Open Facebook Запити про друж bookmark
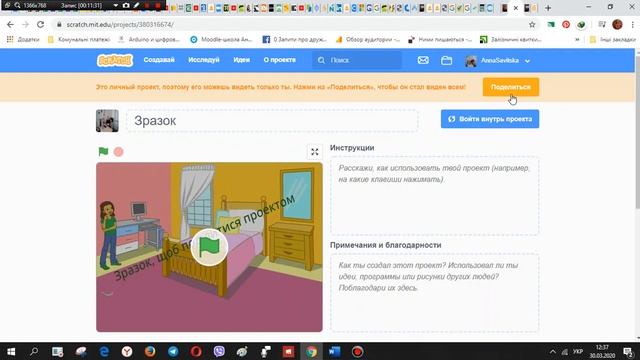Screen dimensions: 640x360 (295, 39)
